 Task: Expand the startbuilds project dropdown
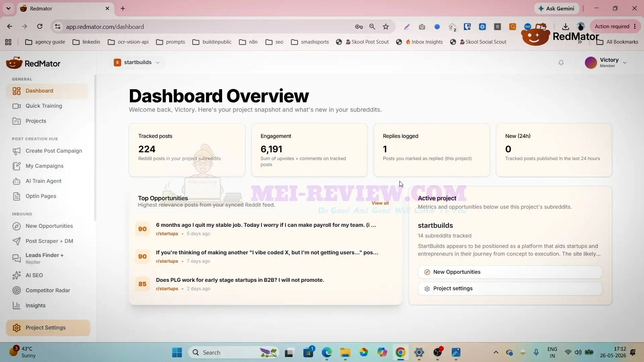pos(137,62)
